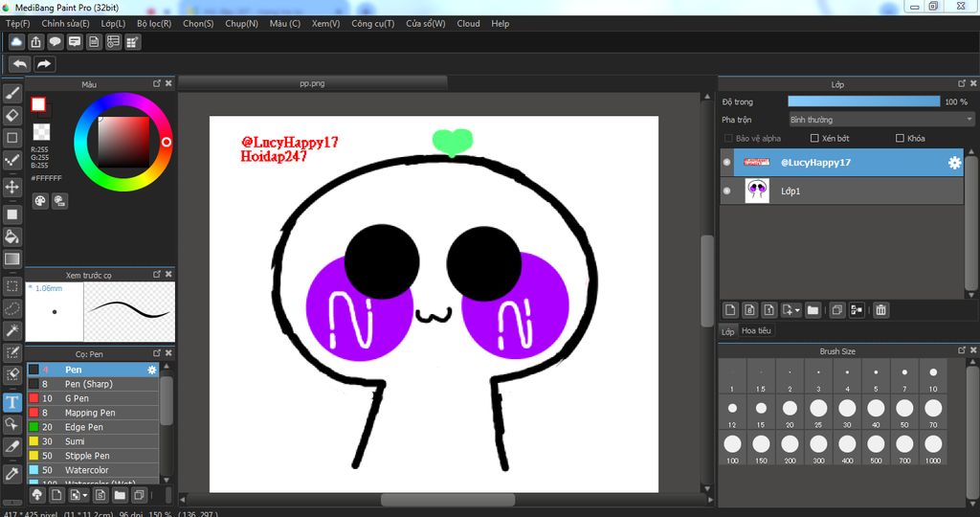
Task: Select the Edge Pen brush
Action: pyautogui.click(x=93, y=427)
